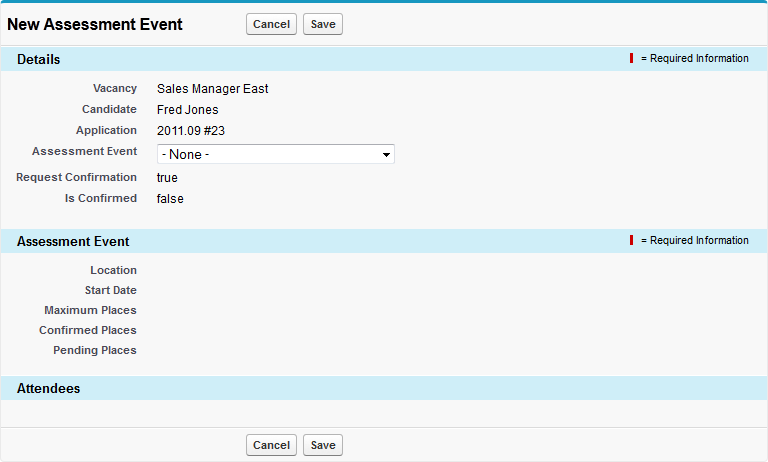Click the "New Assessment Event" page title
The image size is (768, 462).
pyautogui.click(x=95, y=24)
